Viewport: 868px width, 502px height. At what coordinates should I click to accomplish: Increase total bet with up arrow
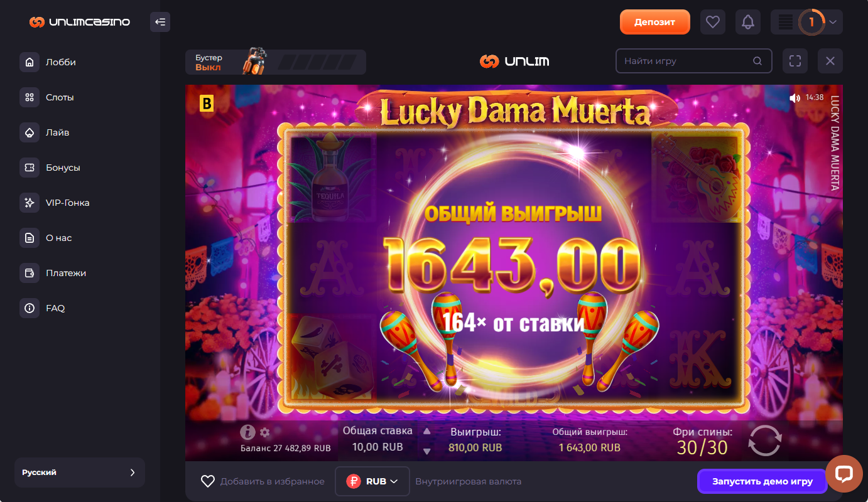(x=427, y=431)
